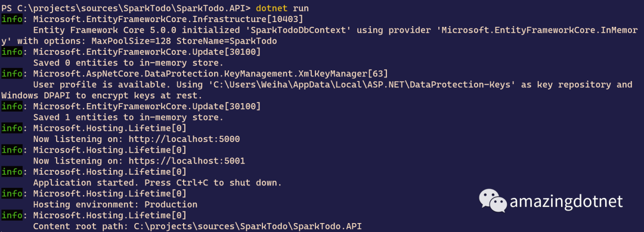Click the PowerShell prompt path at the top
644x232 pixels.
[x=126, y=8]
